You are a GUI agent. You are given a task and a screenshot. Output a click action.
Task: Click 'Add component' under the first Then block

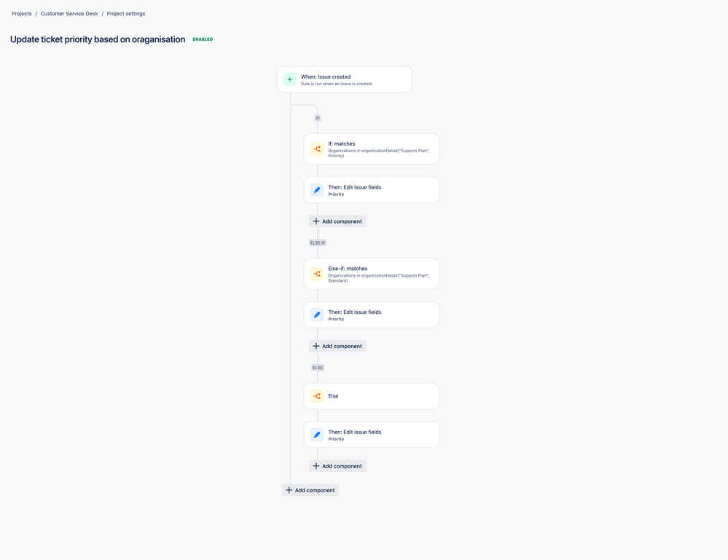click(x=337, y=221)
